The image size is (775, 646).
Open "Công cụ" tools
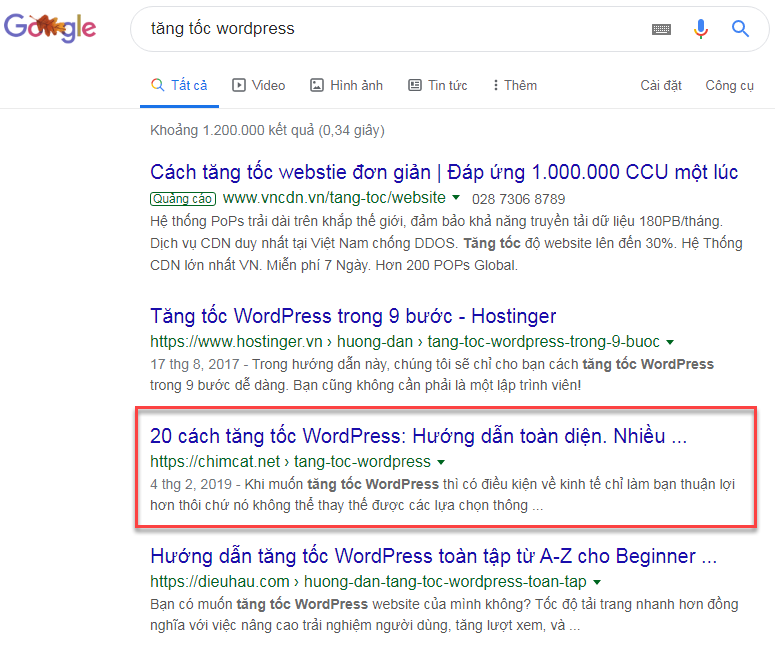click(x=729, y=86)
